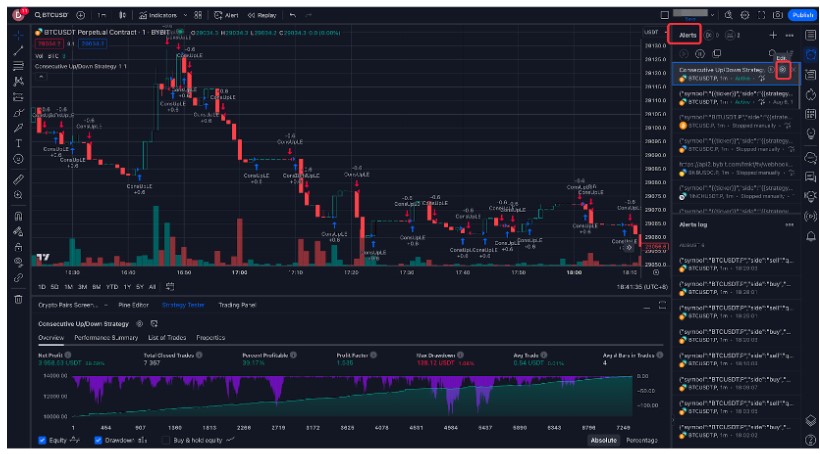Open the strategy Properties tab

pyautogui.click(x=211, y=338)
